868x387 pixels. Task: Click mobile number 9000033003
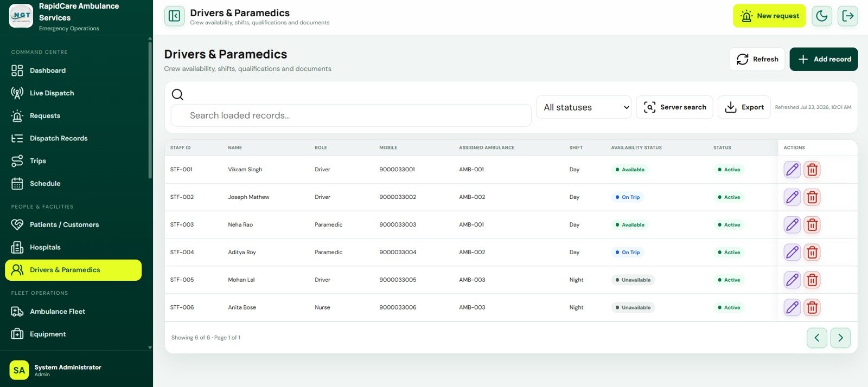pos(398,225)
